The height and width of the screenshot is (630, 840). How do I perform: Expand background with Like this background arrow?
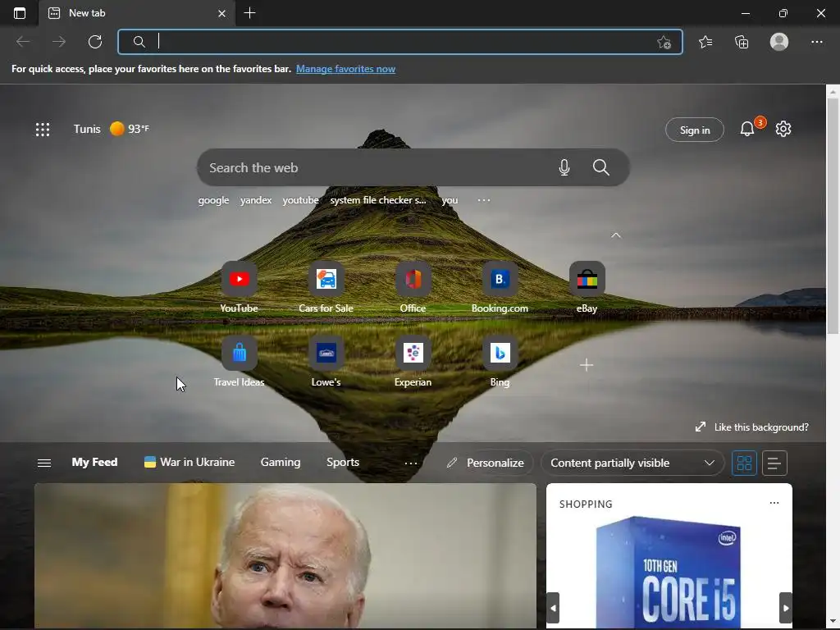[701, 427]
